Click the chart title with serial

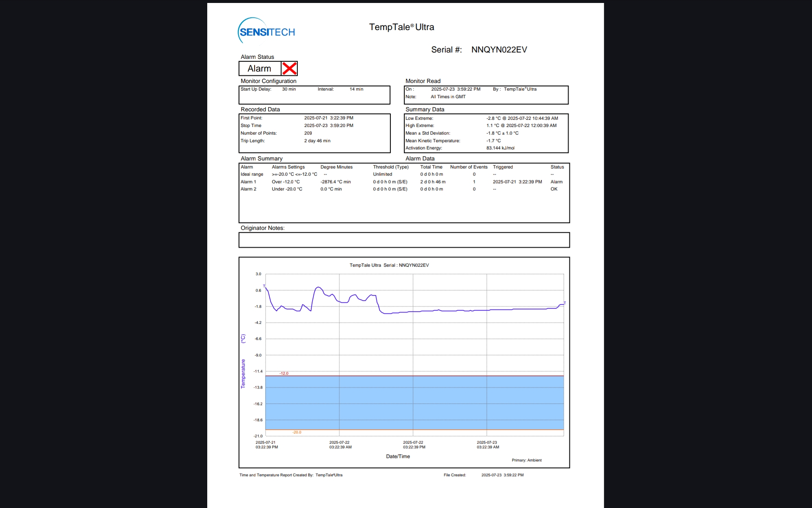click(389, 265)
